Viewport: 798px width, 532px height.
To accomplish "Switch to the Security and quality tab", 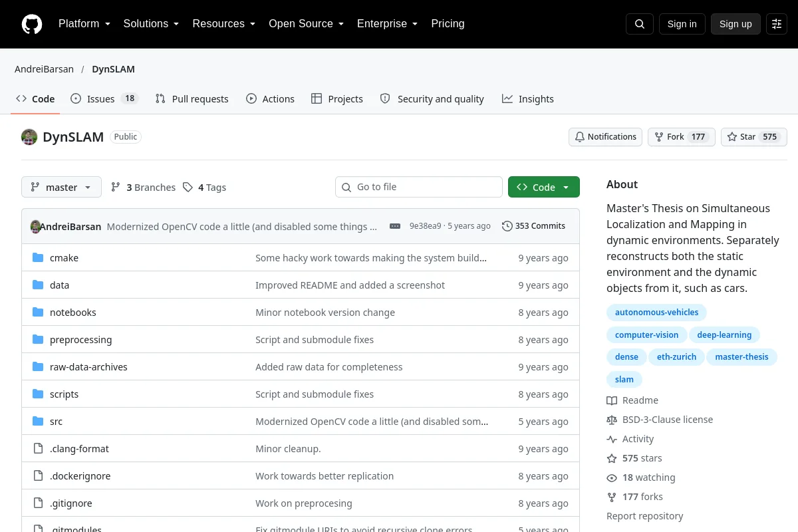I will point(432,98).
